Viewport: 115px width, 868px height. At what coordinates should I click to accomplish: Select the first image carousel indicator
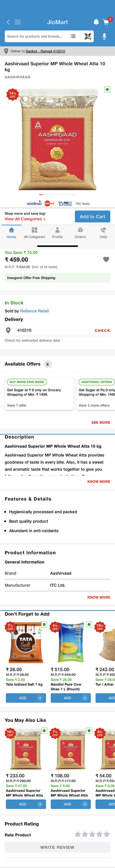41,194
